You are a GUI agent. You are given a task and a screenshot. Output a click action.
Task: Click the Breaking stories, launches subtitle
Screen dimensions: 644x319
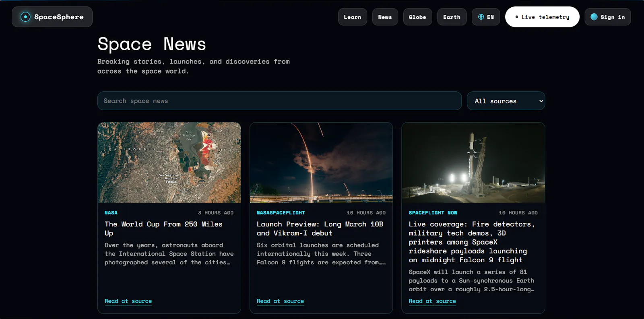[x=194, y=66]
